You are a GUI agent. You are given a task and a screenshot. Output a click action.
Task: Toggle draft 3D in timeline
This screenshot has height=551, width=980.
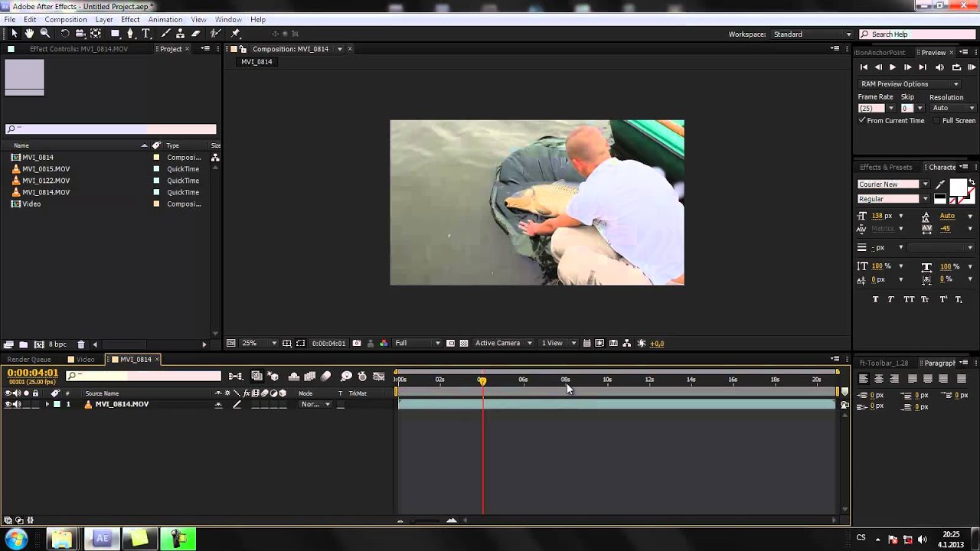pos(273,376)
